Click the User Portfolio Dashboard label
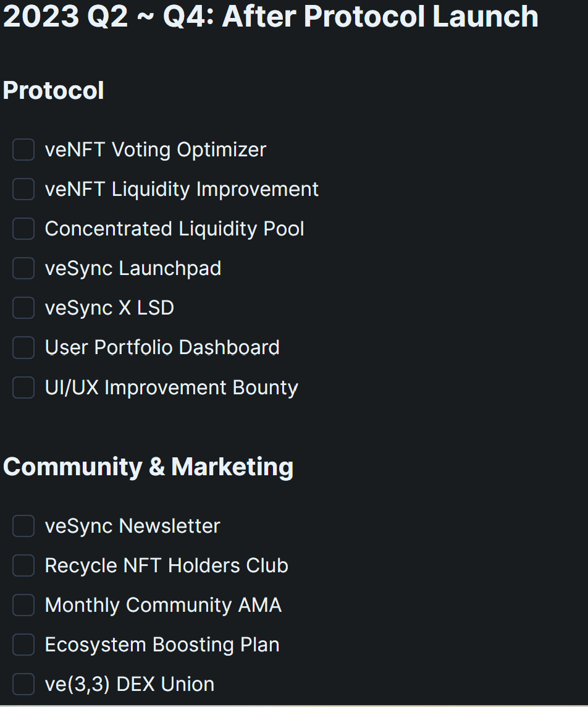 [x=162, y=348]
